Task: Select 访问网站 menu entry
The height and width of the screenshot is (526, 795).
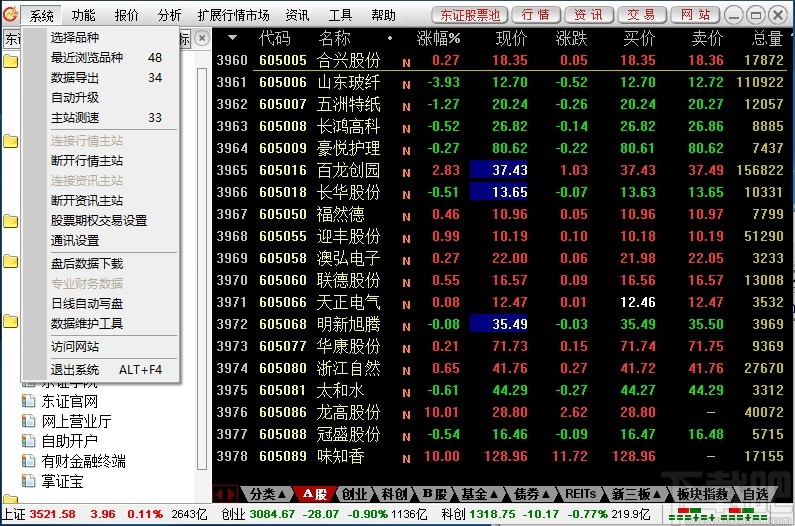Action: click(x=100, y=346)
